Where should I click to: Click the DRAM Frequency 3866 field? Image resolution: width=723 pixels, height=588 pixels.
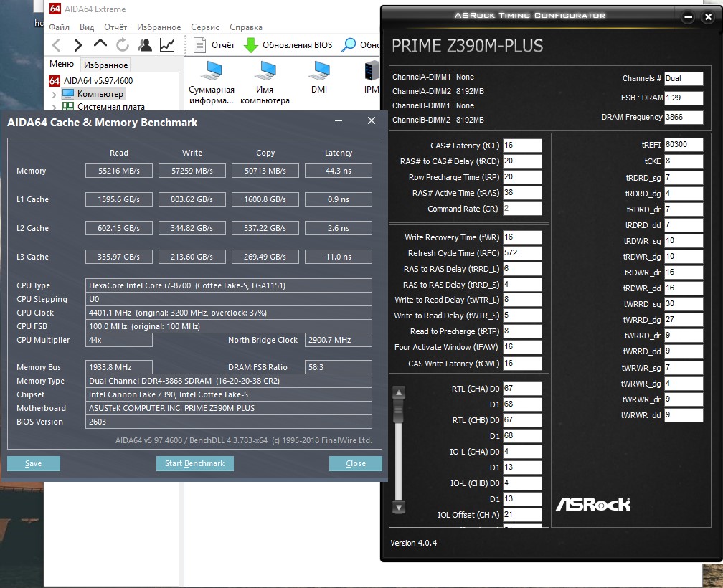tap(684, 117)
